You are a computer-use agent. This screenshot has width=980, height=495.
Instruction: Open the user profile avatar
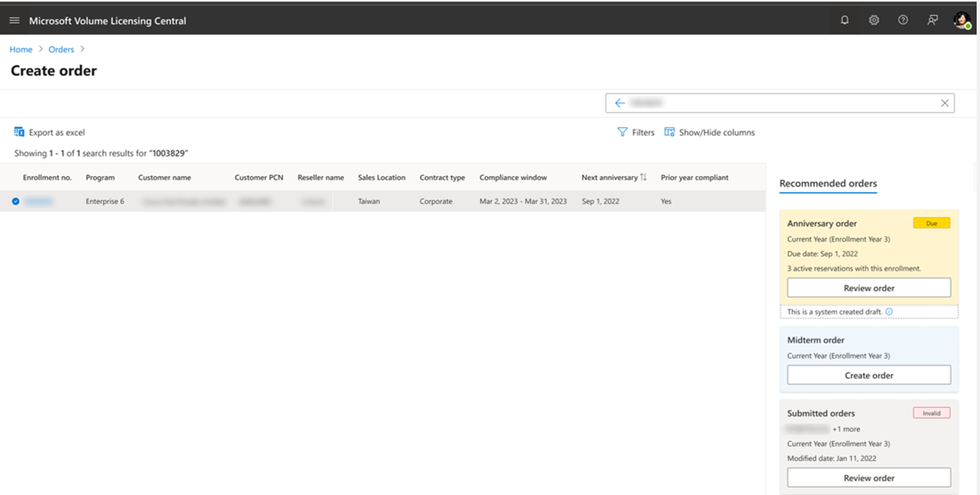[962, 20]
